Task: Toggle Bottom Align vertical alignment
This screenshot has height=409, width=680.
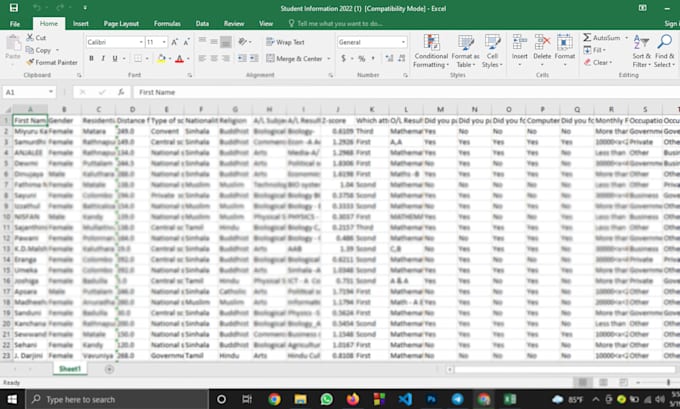Action: click(x=226, y=42)
